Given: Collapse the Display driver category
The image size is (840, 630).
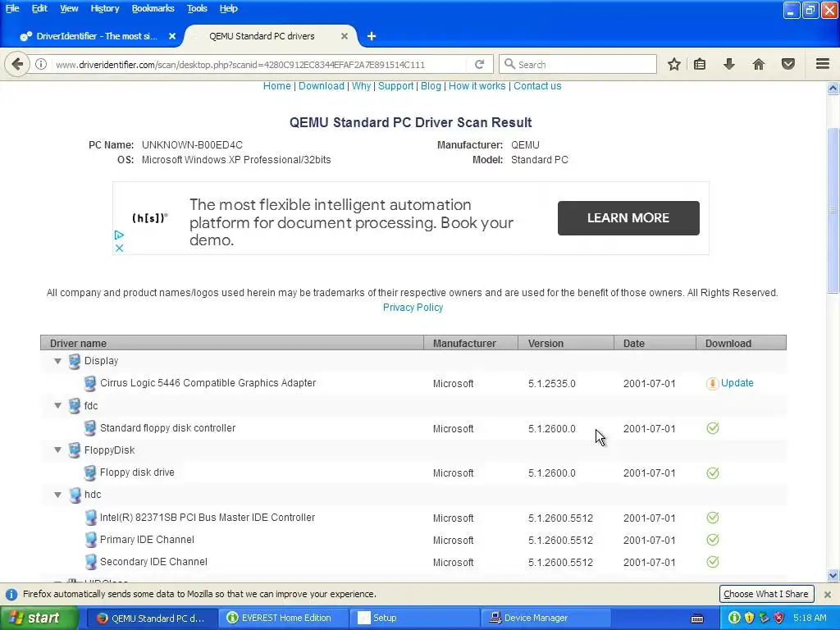Looking at the screenshot, I should click(57, 361).
